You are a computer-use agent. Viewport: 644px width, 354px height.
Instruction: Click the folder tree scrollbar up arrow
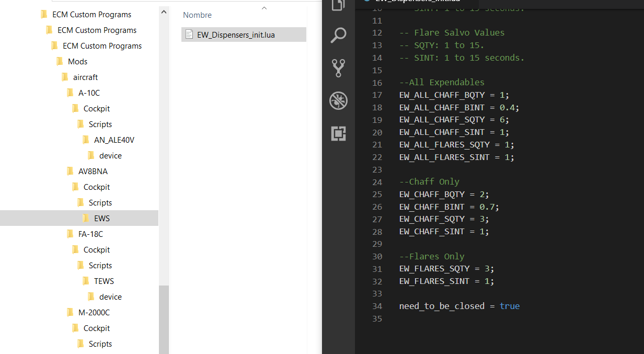(164, 12)
